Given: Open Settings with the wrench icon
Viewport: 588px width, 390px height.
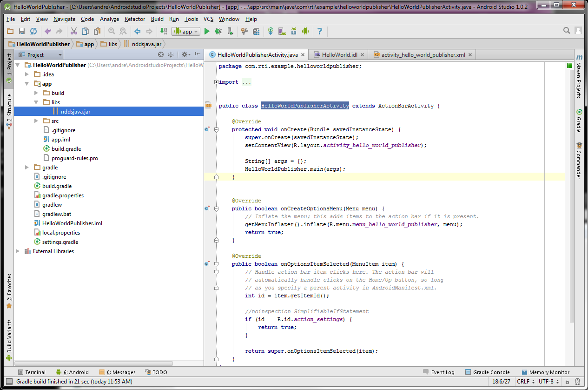Looking at the screenshot, I should coord(244,31).
